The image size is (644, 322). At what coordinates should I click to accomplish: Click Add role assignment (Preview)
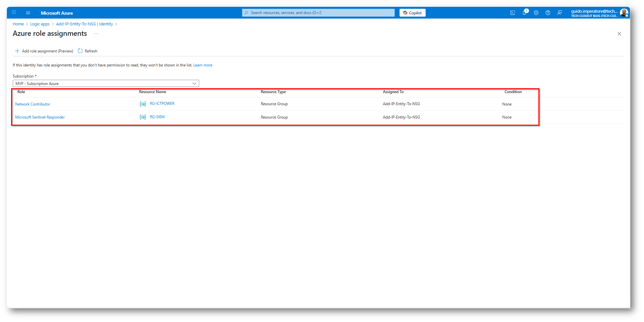point(44,51)
